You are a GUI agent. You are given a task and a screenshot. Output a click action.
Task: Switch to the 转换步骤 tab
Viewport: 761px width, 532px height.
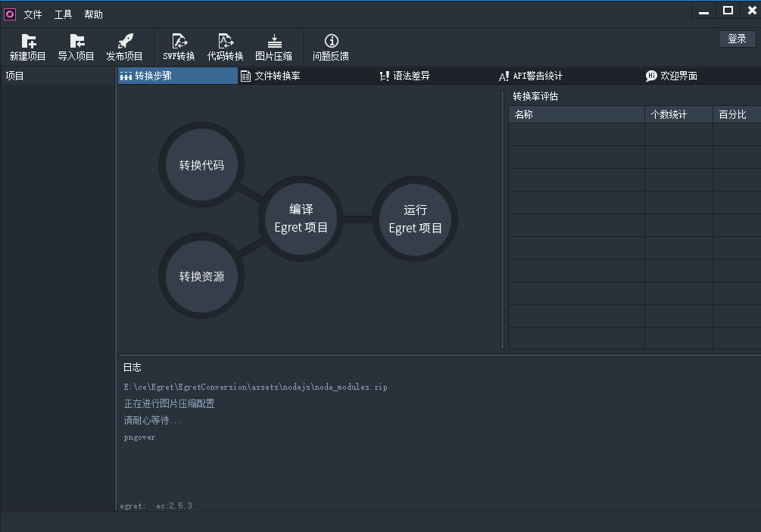(178, 76)
